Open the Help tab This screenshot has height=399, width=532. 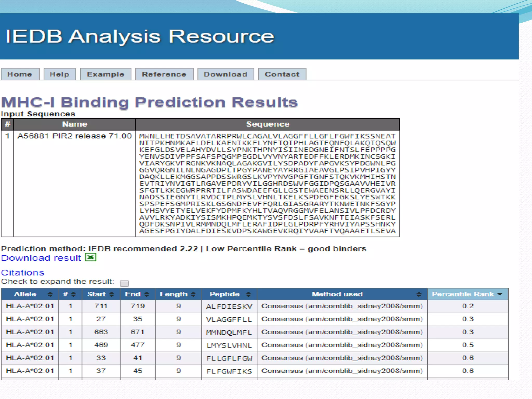coord(59,74)
